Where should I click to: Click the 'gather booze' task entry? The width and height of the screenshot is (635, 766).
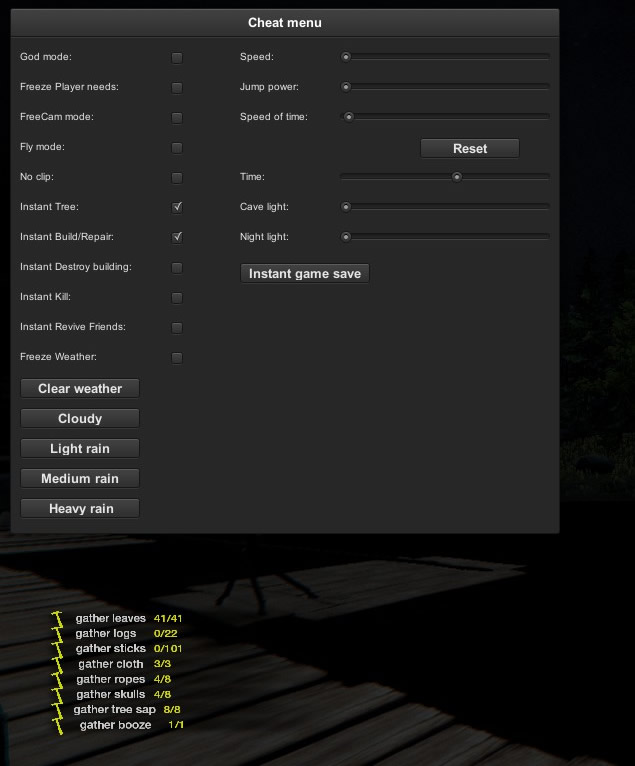tap(115, 725)
